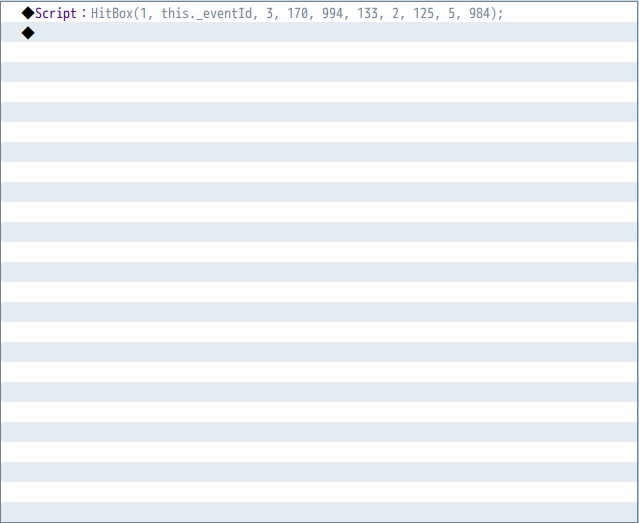Click the opening parenthesis after HitBox
The height and width of the screenshot is (523, 639).
pos(137,13)
